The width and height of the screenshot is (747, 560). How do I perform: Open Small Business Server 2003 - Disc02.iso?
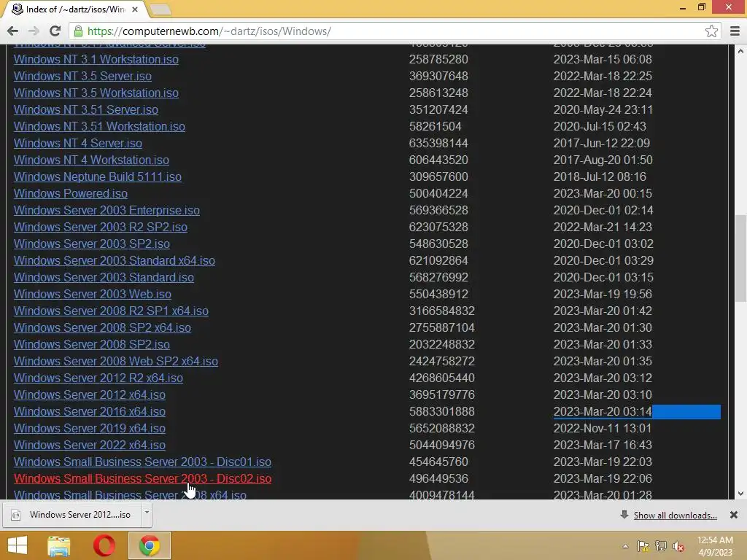(142, 478)
